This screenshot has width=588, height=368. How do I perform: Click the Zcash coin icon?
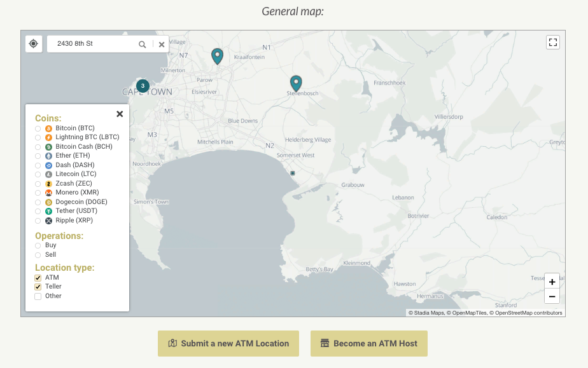click(49, 184)
